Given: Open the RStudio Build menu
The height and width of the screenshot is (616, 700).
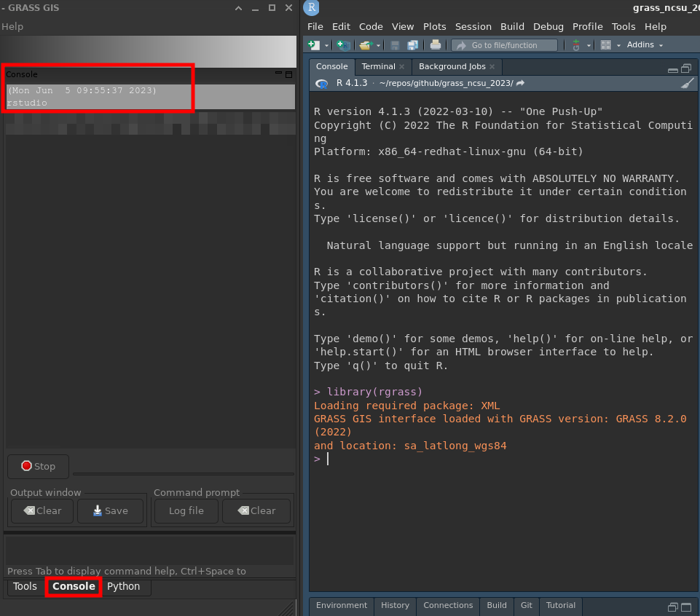Looking at the screenshot, I should [x=513, y=27].
